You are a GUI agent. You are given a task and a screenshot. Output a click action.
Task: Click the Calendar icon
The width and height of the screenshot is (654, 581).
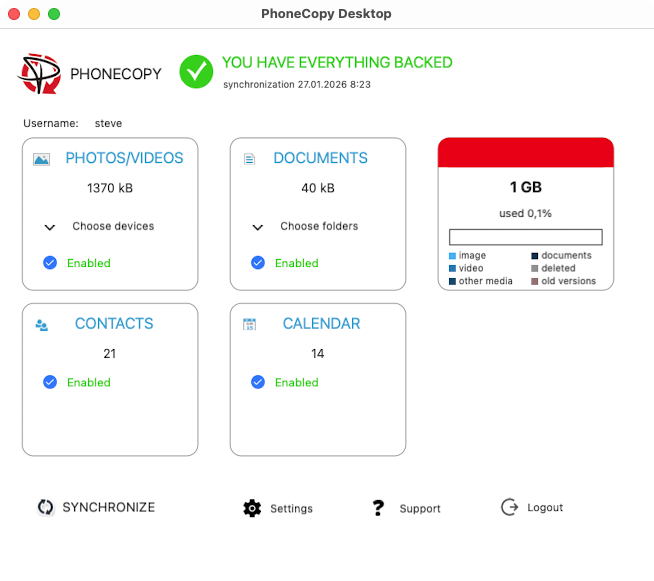point(250,325)
